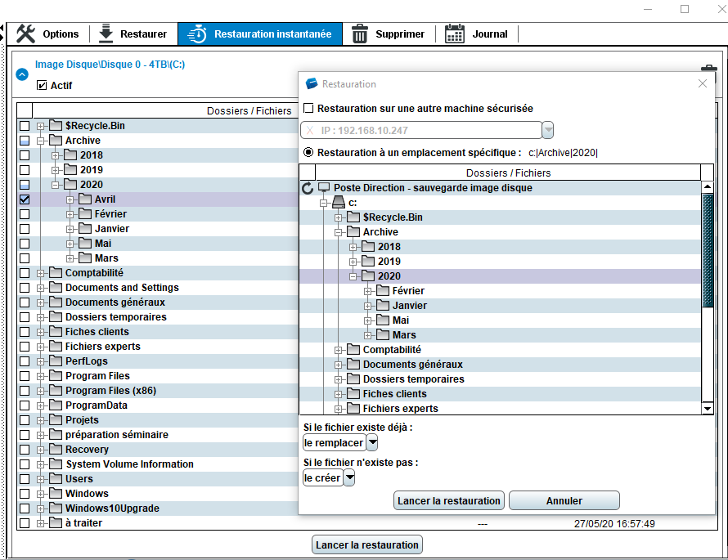The image size is (728, 560).
Task: Click the Mars folder icon in the dialog tree
Action: 383,334
